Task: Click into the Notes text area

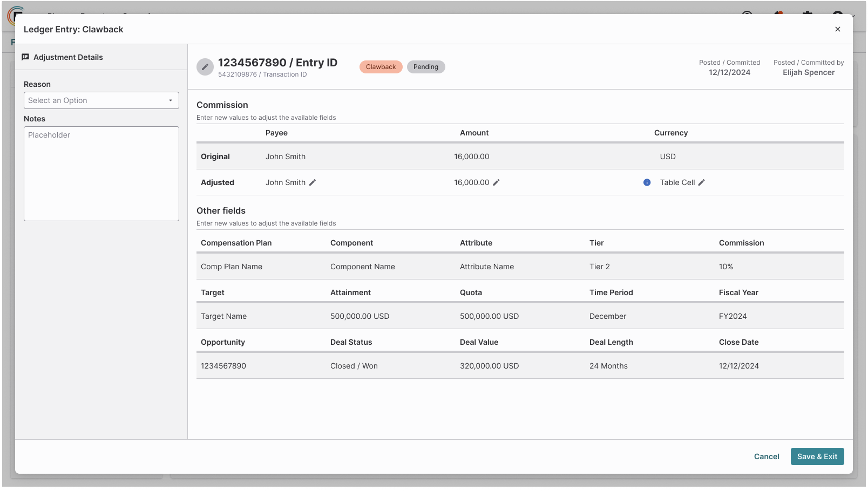Action: 101,174
